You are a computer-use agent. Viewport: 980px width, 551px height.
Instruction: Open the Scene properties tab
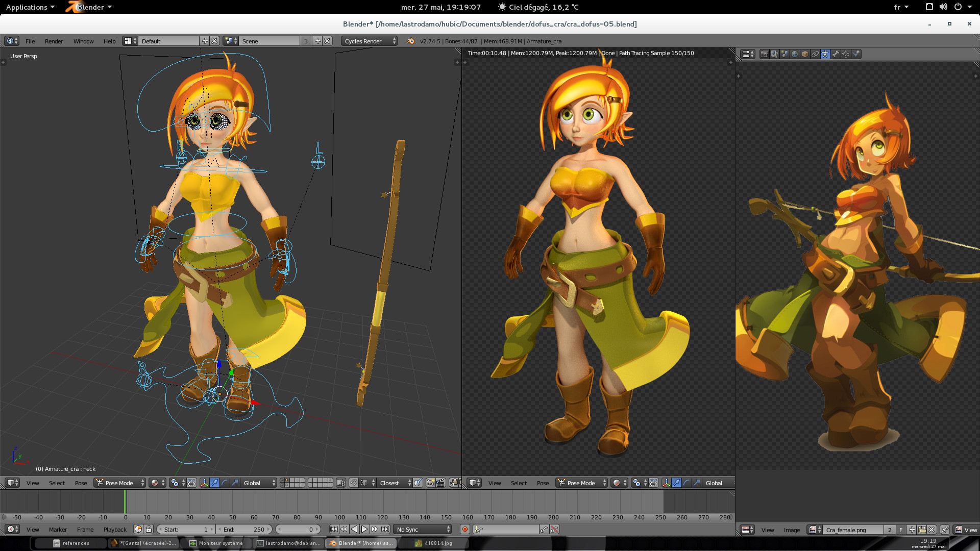[785, 54]
